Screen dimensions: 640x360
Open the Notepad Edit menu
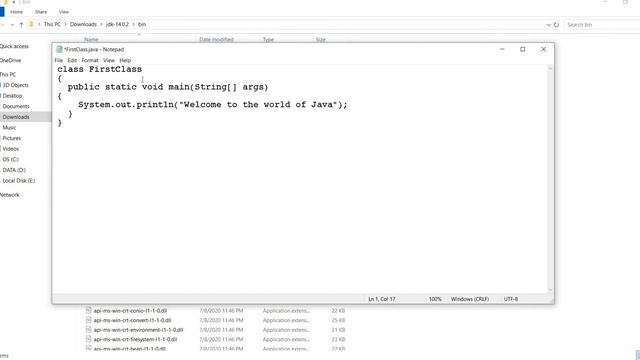[72, 60]
